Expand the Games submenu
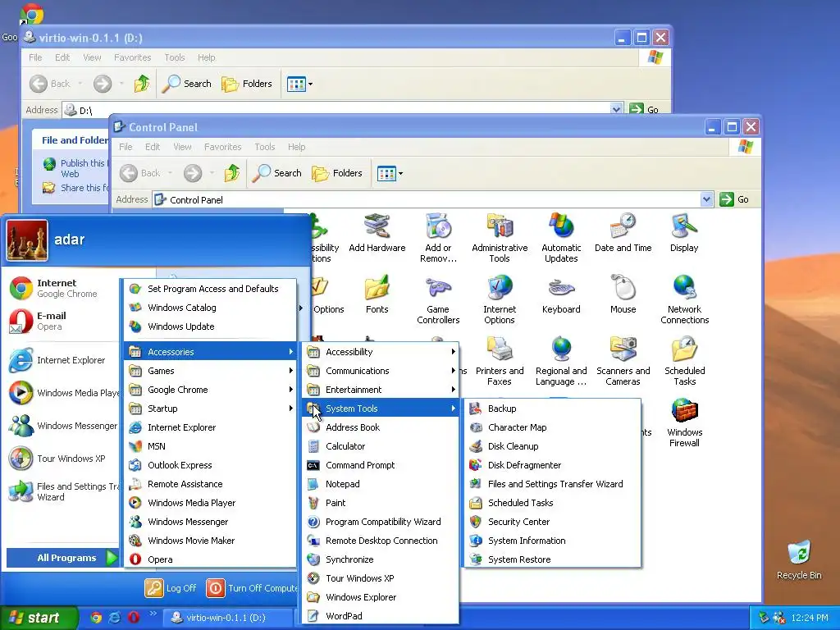The image size is (840, 630). (211, 371)
